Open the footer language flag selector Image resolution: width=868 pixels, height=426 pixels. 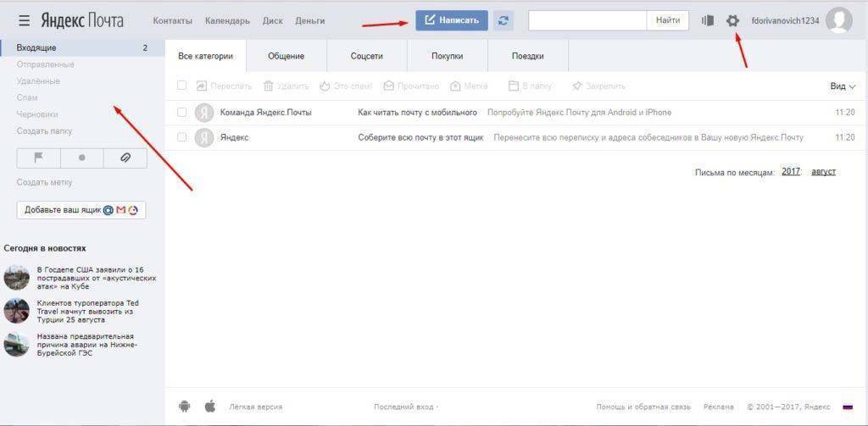click(847, 407)
